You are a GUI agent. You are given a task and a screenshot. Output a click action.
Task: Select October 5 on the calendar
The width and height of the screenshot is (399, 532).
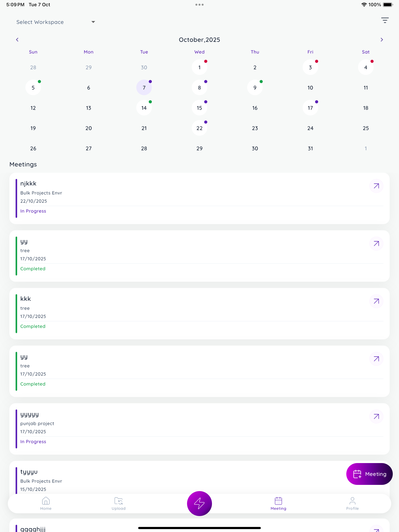tap(33, 87)
